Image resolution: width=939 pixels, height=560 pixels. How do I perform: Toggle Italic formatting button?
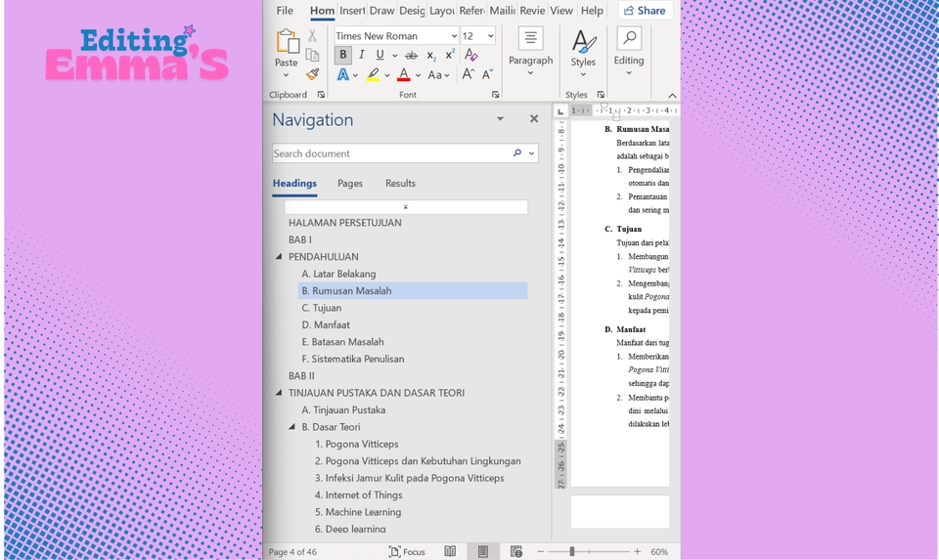[x=361, y=56]
